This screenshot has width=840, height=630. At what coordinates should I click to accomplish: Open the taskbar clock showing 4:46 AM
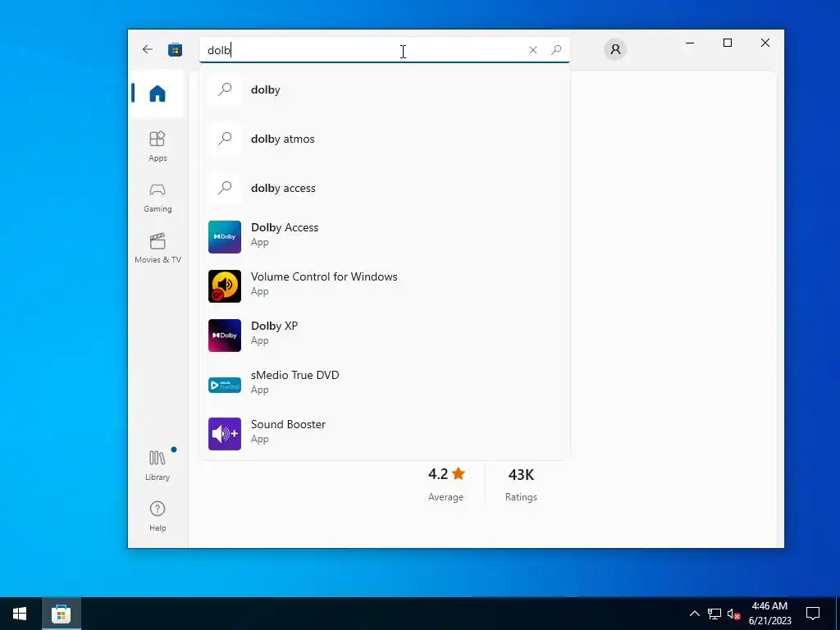[769, 614]
